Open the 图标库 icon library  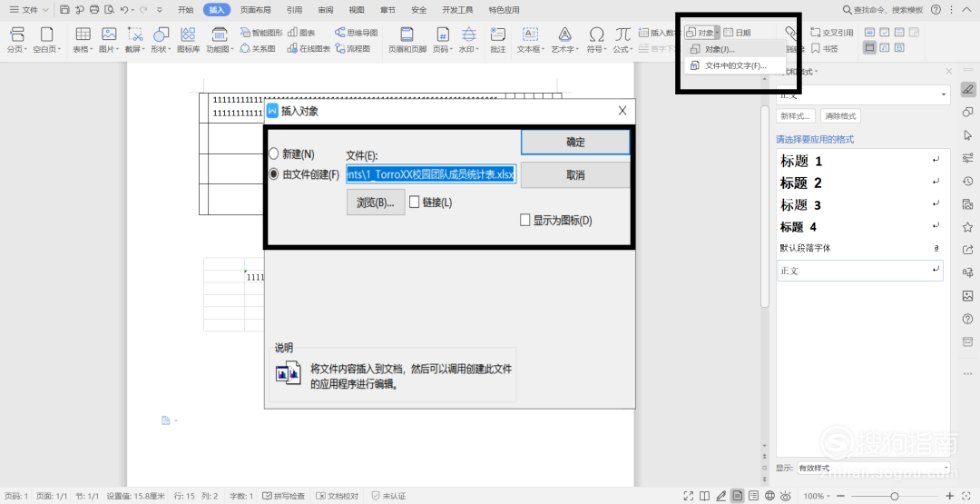coord(188,40)
